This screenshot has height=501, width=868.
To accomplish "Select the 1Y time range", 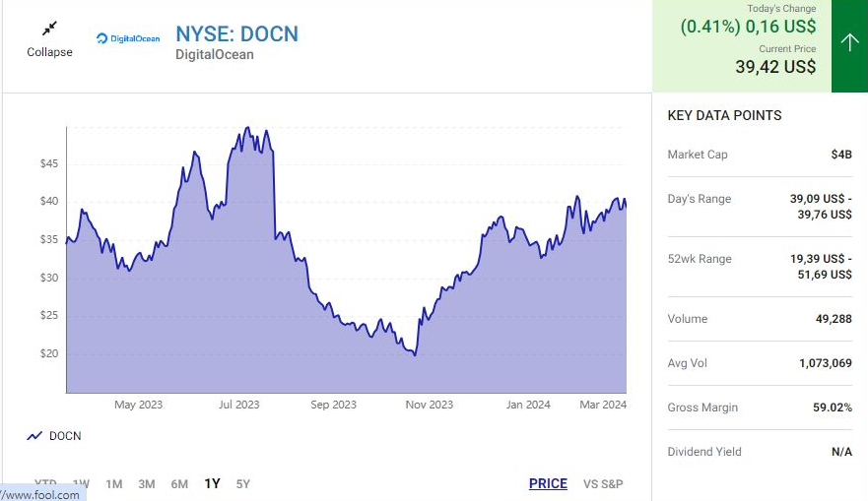I will pyautogui.click(x=212, y=483).
